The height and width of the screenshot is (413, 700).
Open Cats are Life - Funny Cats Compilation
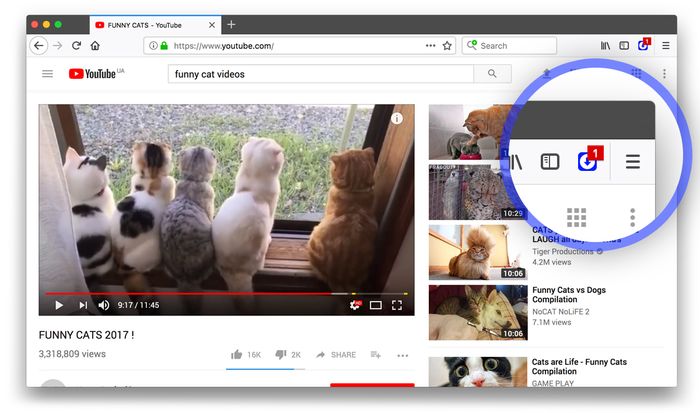tap(579, 367)
